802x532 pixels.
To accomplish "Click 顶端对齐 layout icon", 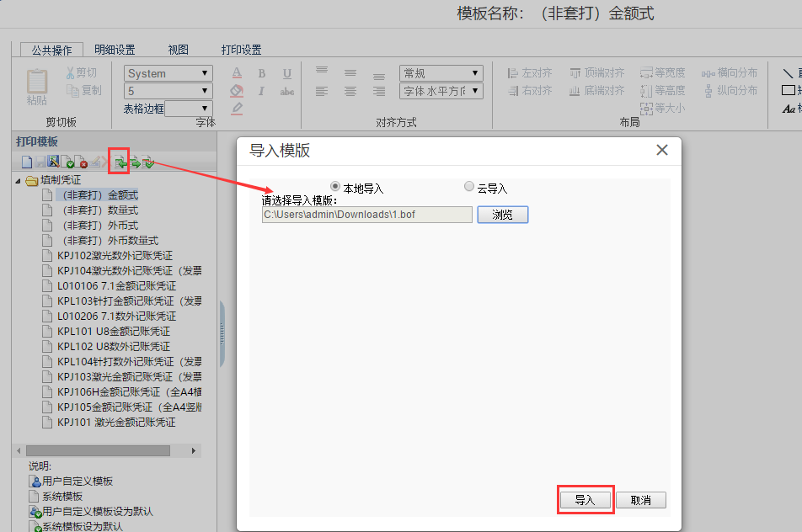I will [575, 73].
